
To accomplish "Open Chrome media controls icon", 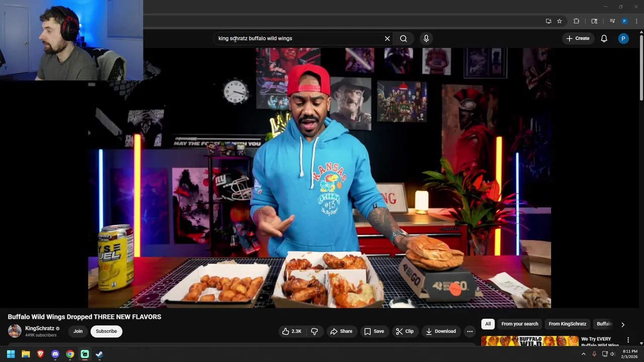I will point(612,21).
